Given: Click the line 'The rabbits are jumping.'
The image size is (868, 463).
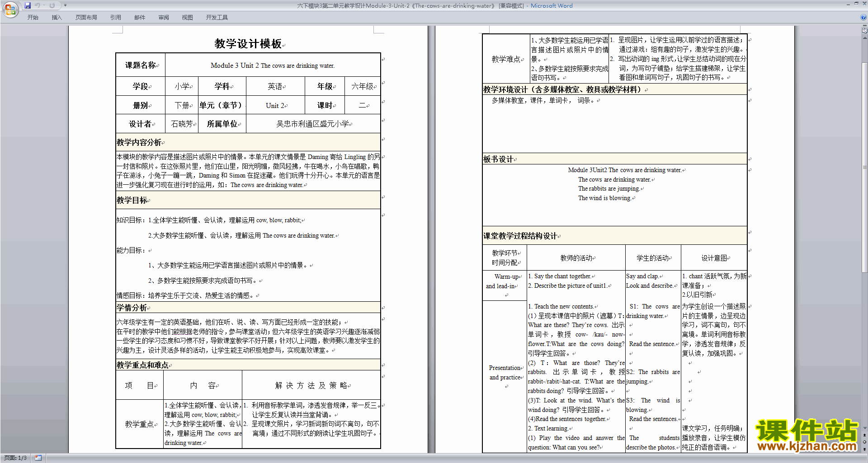Looking at the screenshot, I should (609, 189).
